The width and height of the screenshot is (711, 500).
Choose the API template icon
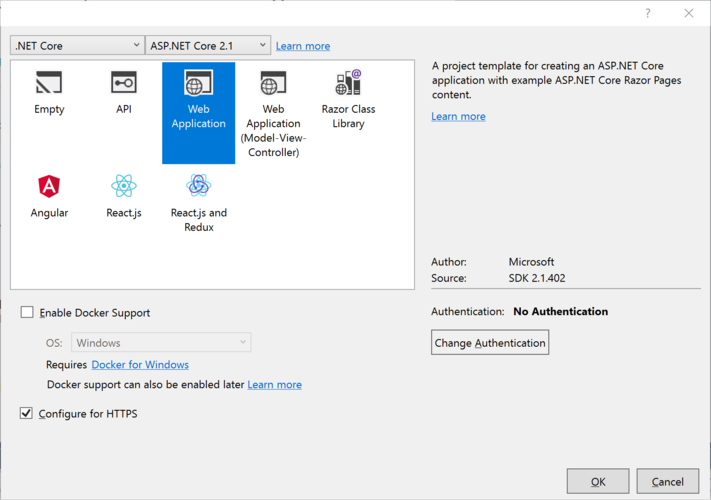click(124, 83)
